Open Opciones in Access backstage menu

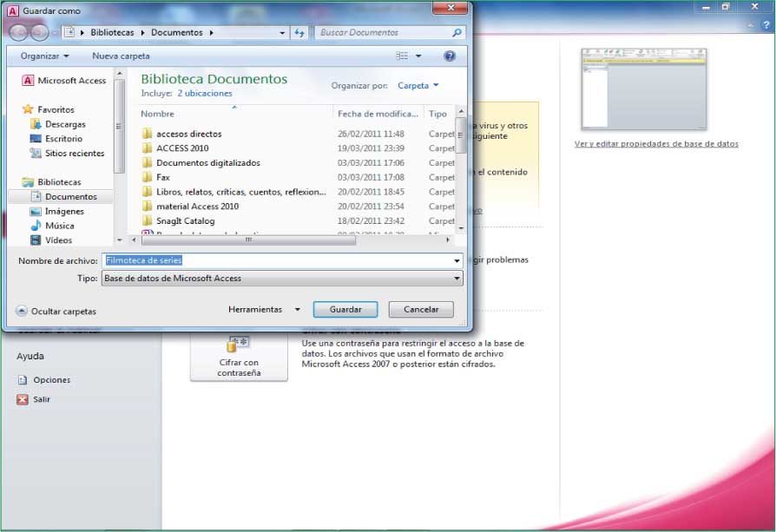point(44,380)
